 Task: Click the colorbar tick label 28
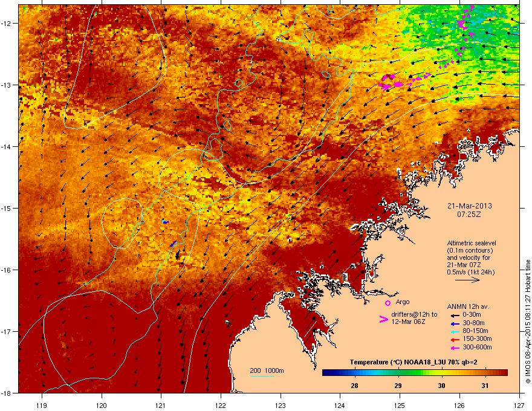pyautogui.click(x=354, y=386)
